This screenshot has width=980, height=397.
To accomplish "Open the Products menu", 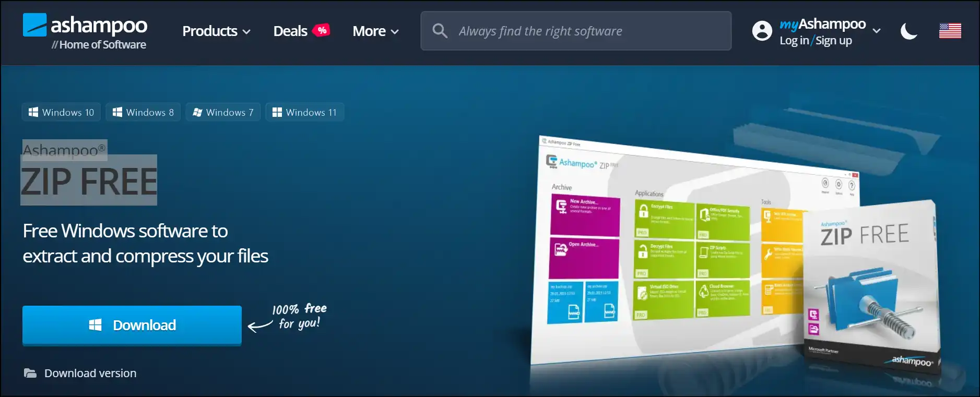I will [x=216, y=31].
